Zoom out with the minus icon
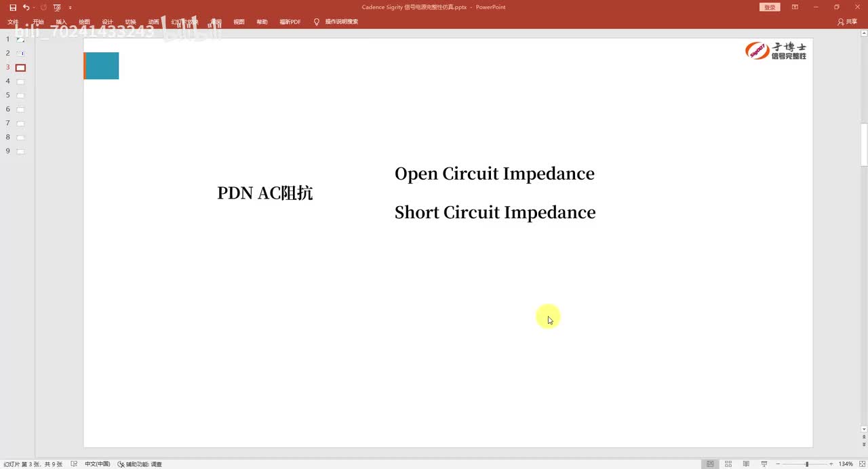The width and height of the screenshot is (868, 469). [x=778, y=464]
